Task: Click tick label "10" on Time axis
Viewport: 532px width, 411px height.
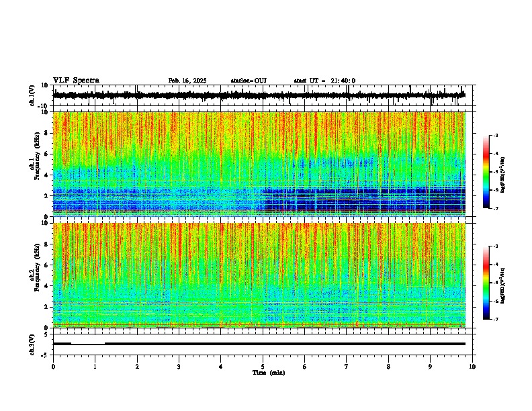Action: click(472, 367)
